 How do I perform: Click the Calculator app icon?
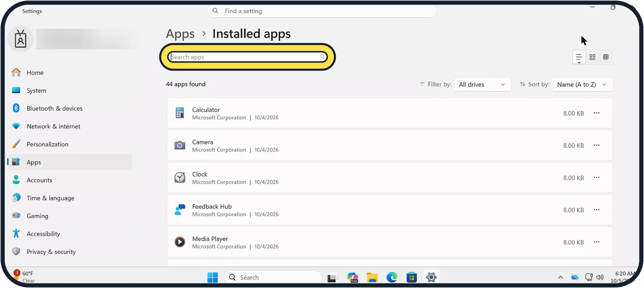[x=179, y=113]
